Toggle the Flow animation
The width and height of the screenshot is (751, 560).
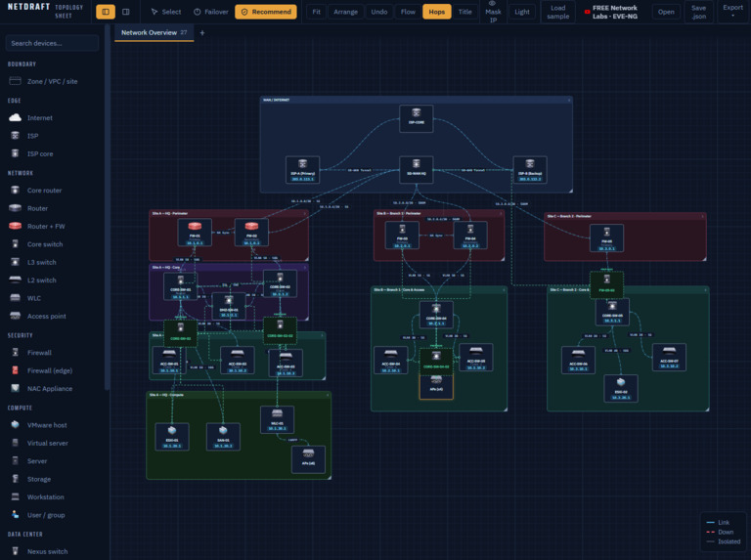click(408, 12)
